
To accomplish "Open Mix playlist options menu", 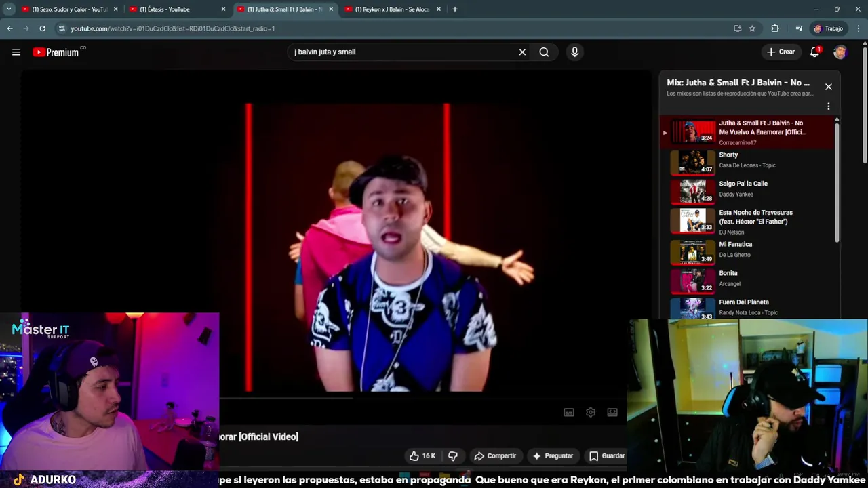I will [x=828, y=106].
